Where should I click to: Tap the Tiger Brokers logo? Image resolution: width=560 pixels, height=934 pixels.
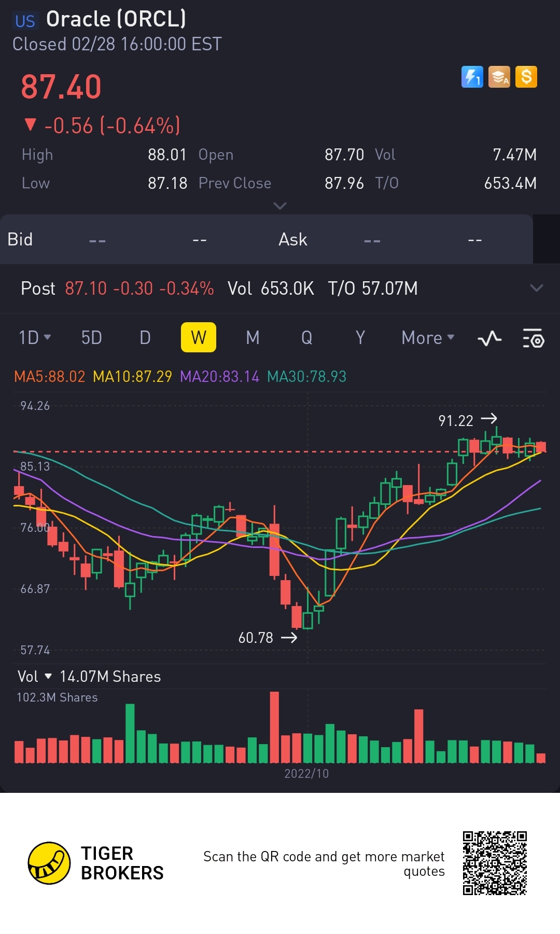click(49, 863)
